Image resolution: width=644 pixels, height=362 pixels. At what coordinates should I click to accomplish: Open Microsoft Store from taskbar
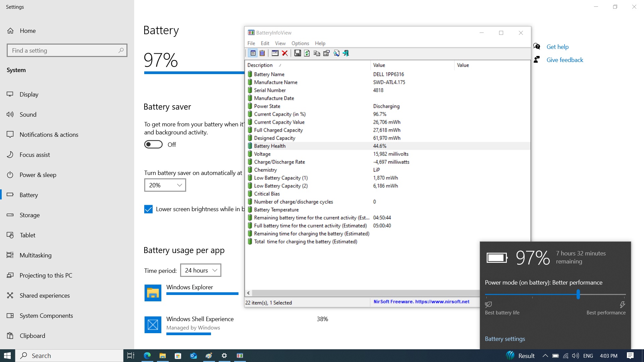(x=178, y=356)
